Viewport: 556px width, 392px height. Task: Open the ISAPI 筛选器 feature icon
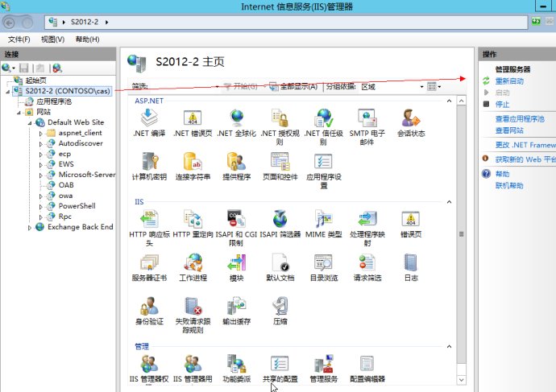[280, 219]
